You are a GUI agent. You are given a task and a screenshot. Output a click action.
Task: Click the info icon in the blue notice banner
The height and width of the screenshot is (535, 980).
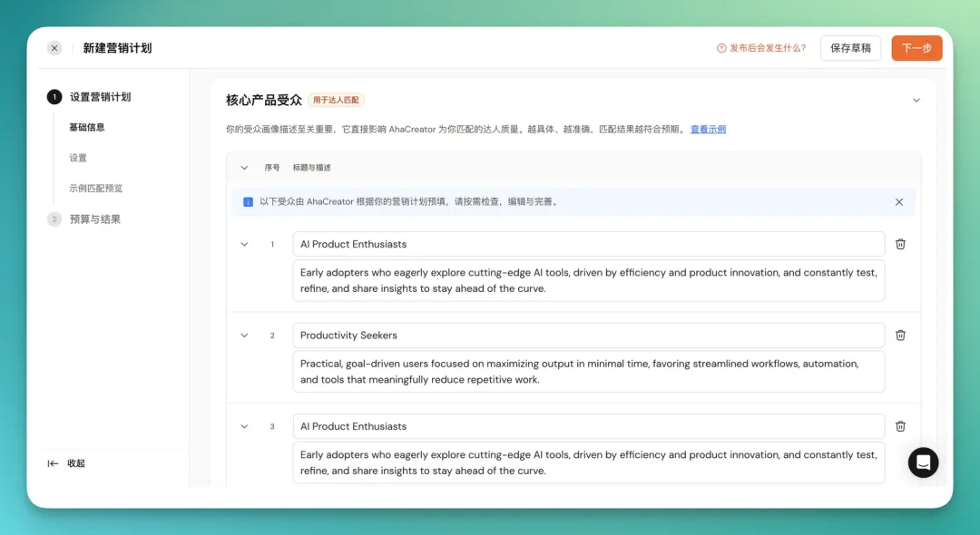coord(248,201)
